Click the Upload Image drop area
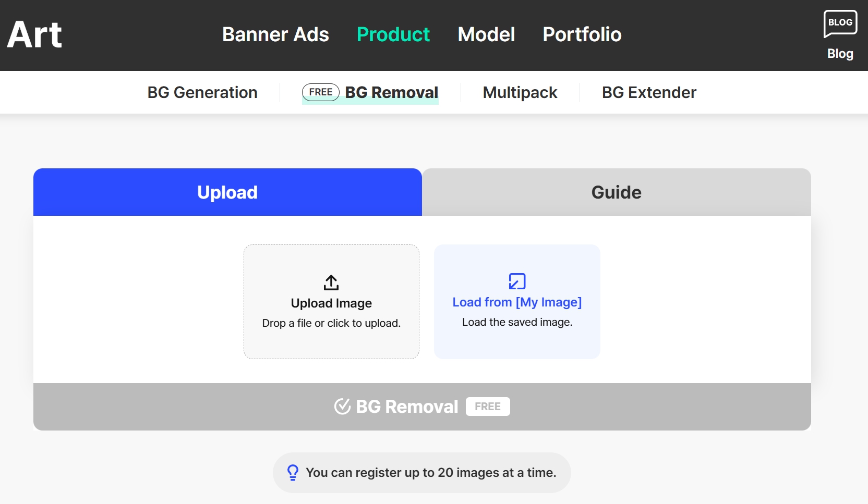This screenshot has height=504, width=868. [331, 302]
